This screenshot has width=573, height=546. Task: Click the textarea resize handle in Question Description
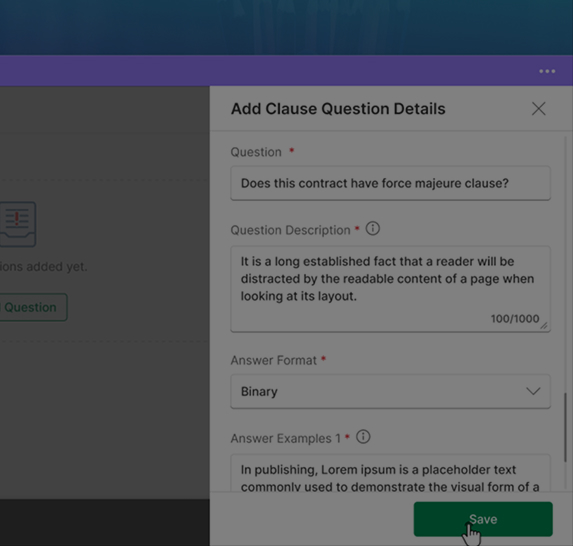point(544,325)
